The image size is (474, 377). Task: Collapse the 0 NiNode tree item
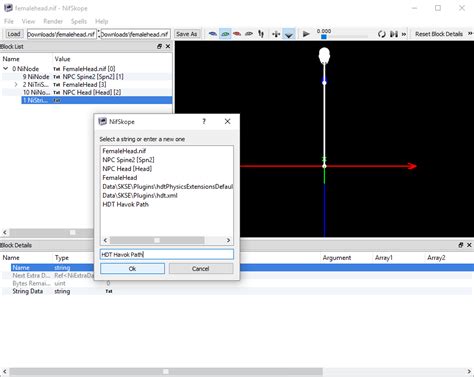point(6,69)
